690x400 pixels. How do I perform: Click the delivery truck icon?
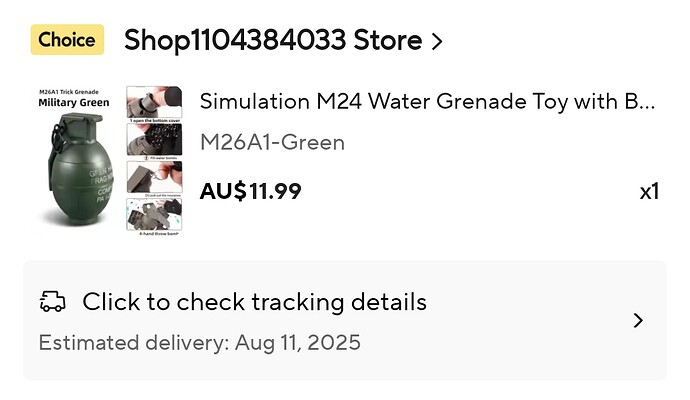pyautogui.click(x=53, y=301)
